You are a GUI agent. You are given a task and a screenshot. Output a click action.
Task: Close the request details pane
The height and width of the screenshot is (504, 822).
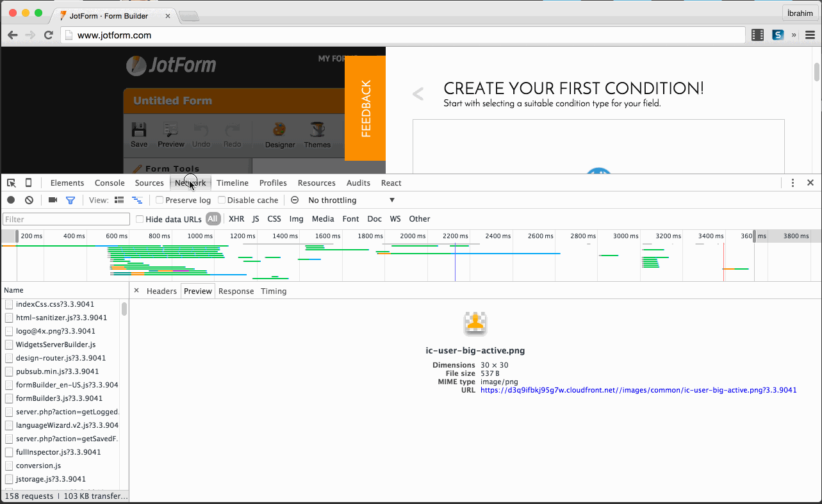136,291
